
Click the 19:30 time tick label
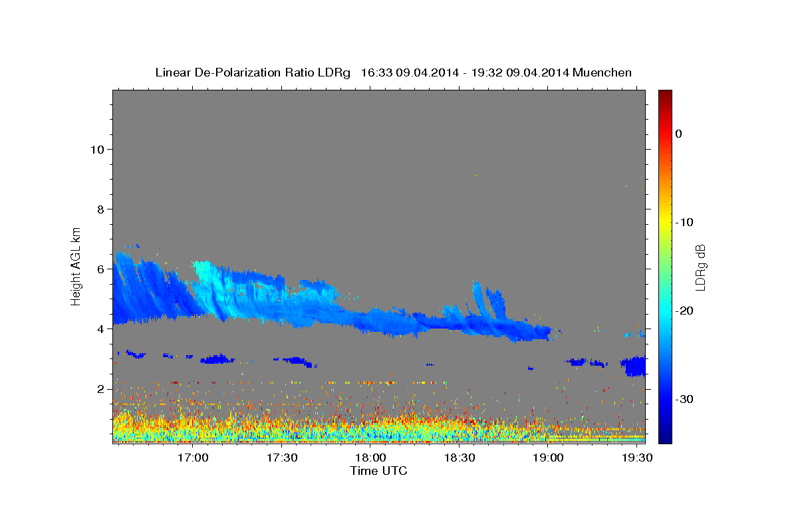(636, 458)
